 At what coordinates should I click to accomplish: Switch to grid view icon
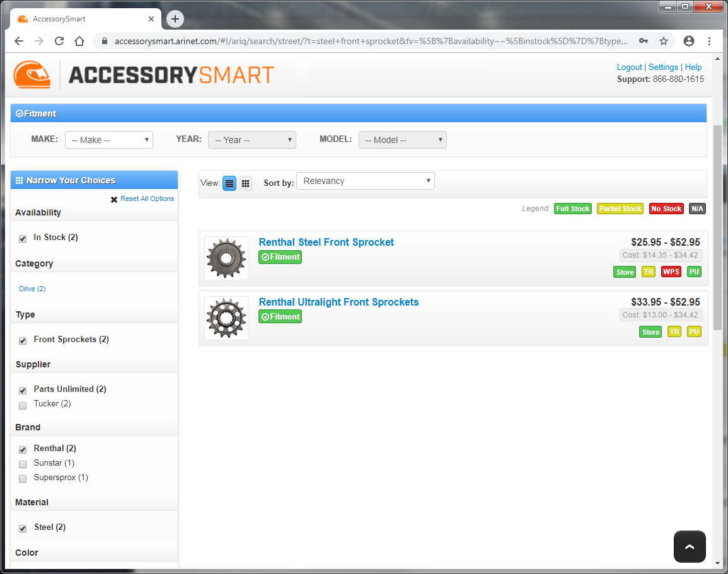(x=245, y=183)
